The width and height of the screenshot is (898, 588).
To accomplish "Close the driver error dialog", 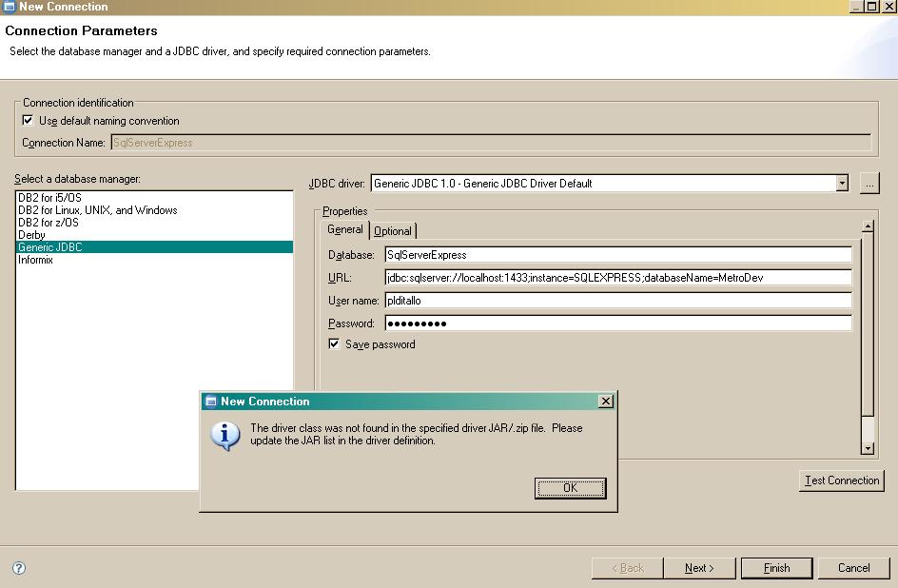I will [x=569, y=487].
